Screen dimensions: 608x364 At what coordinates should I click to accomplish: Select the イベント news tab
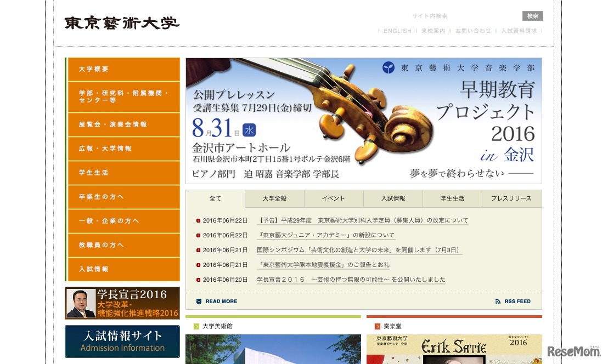[333, 198]
